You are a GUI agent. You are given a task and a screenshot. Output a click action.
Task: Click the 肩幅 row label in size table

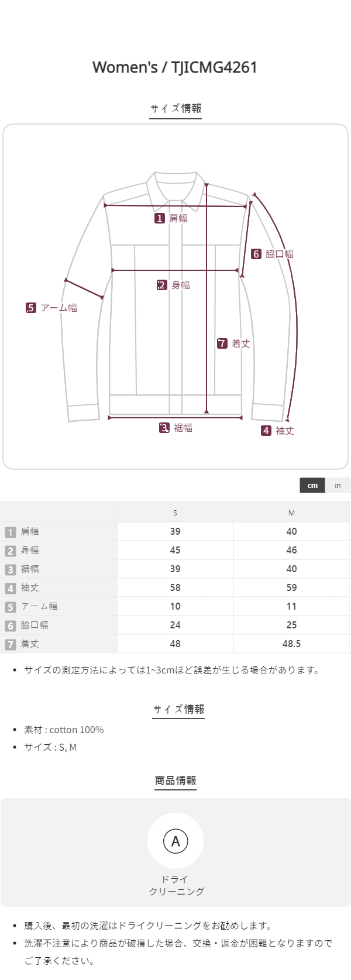click(30, 531)
